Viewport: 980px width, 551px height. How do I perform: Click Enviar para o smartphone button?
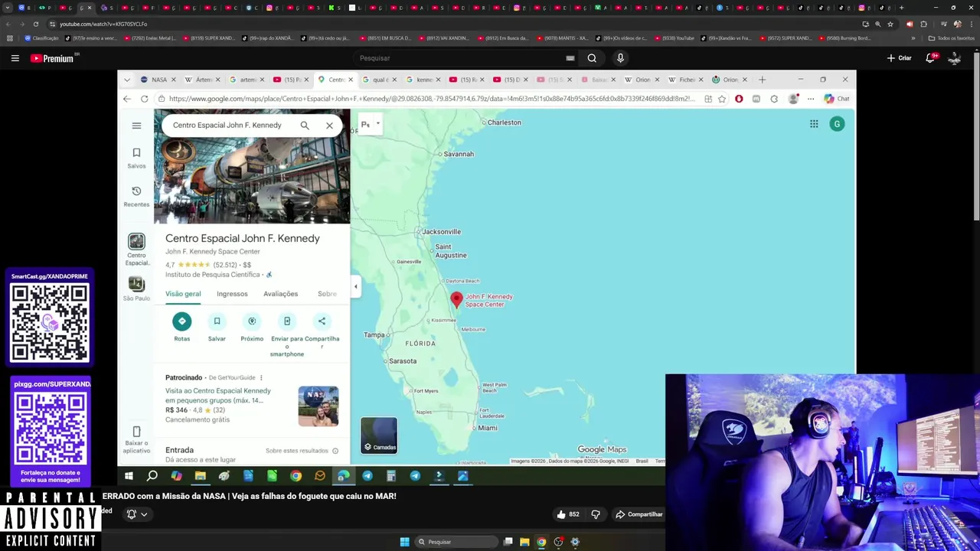coord(287,334)
